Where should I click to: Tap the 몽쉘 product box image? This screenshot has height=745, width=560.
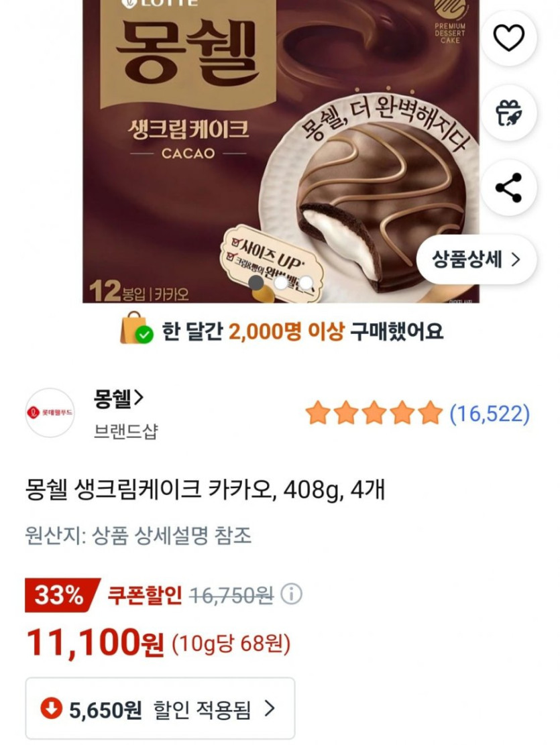tap(281, 151)
